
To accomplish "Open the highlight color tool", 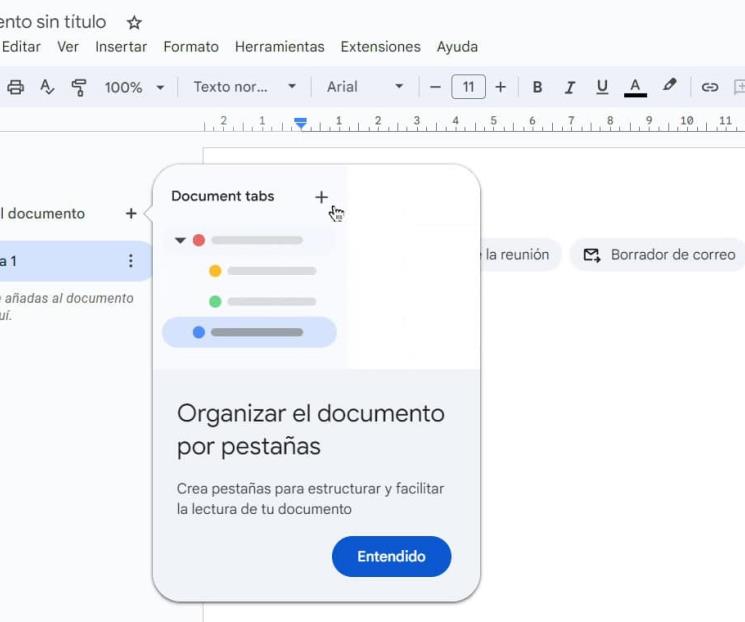I will [669, 86].
